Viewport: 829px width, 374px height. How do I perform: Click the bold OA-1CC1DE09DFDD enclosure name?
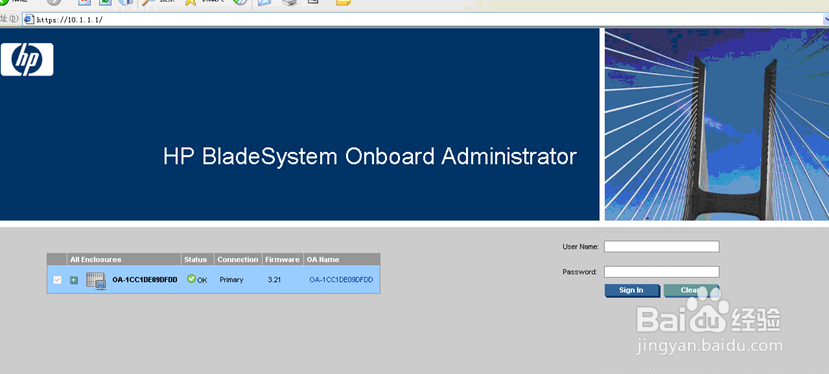point(145,280)
